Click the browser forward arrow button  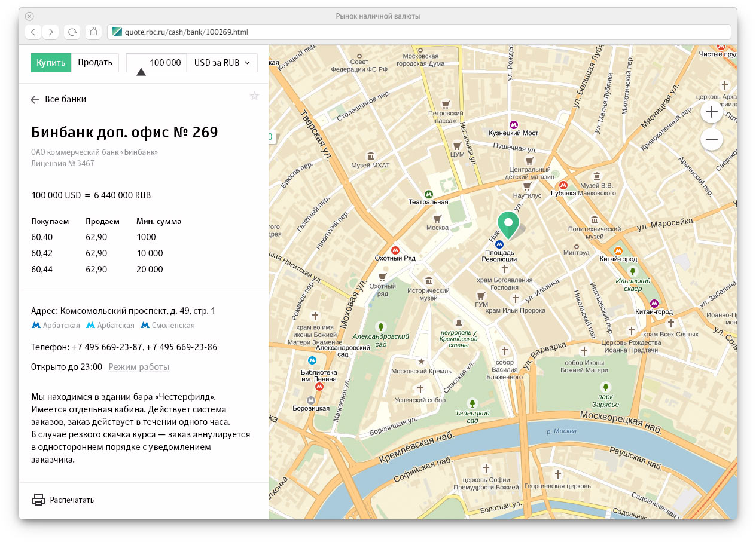pos(51,32)
